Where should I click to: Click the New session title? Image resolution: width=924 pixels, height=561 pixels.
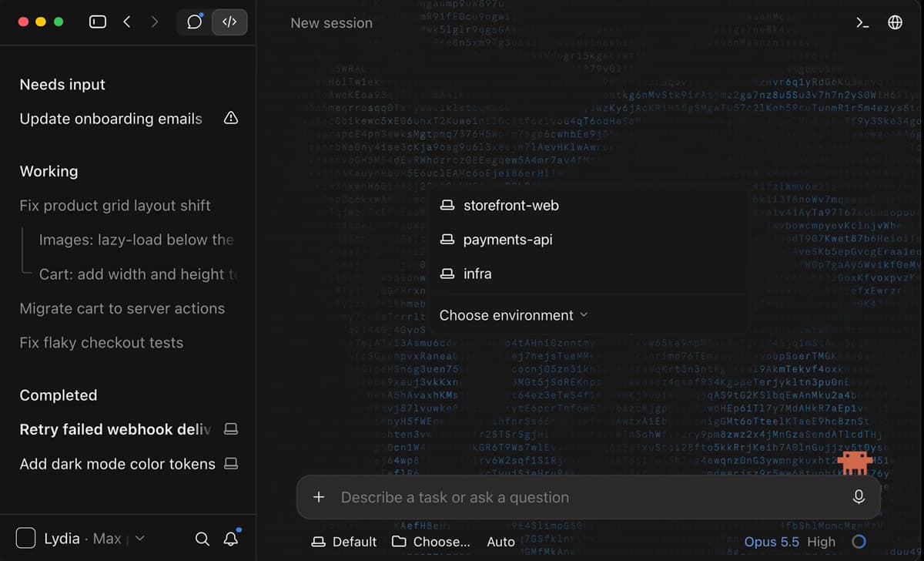point(331,23)
